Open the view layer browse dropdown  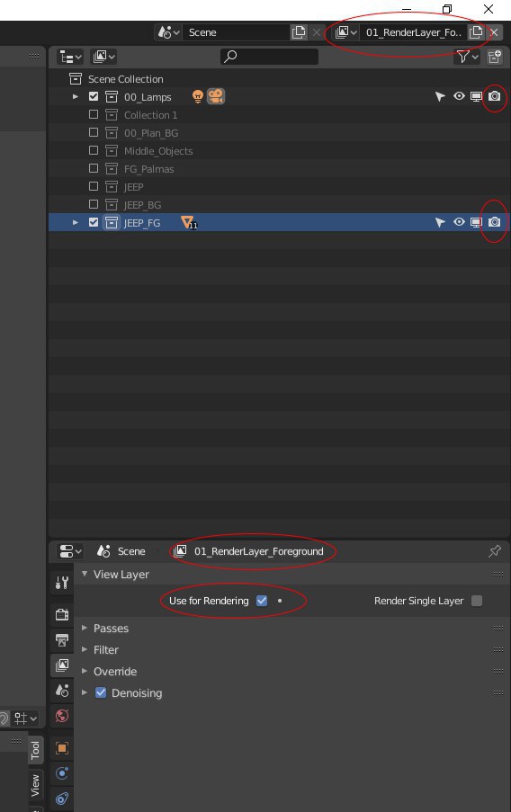(346, 32)
